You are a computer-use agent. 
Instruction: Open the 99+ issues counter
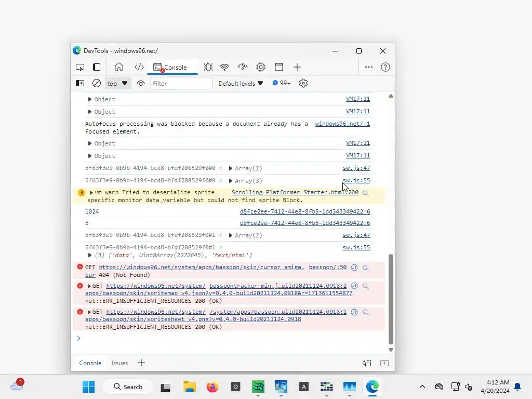282,83
